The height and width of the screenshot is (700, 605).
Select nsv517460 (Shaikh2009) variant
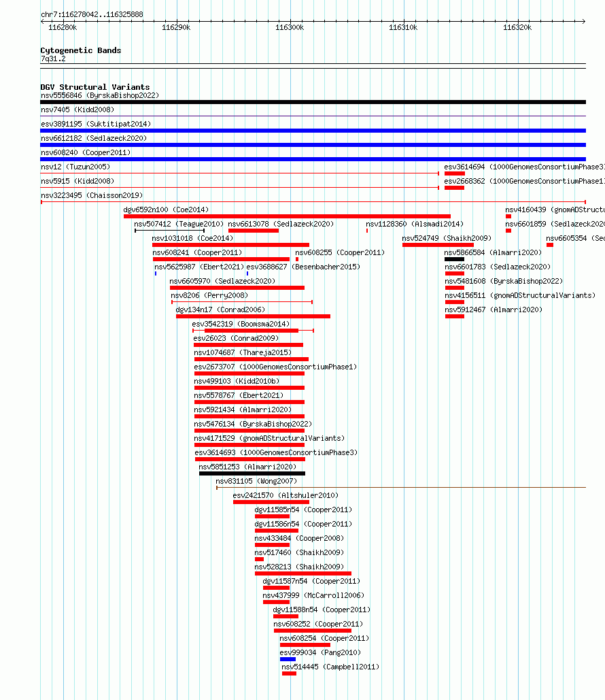point(299,552)
